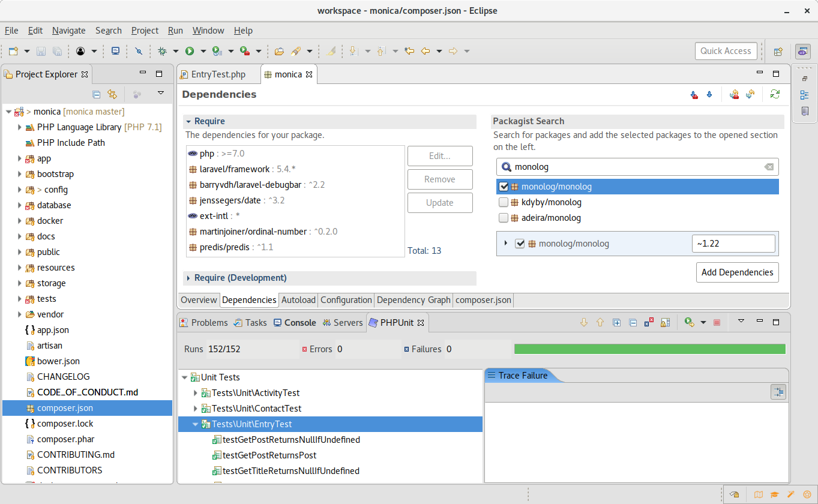The height and width of the screenshot is (504, 818).
Task: Click the Quick Access field
Action: (x=726, y=51)
